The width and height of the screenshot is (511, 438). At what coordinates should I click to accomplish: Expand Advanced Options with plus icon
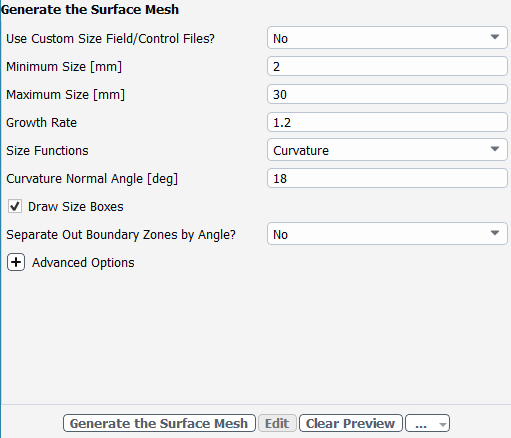(16, 262)
